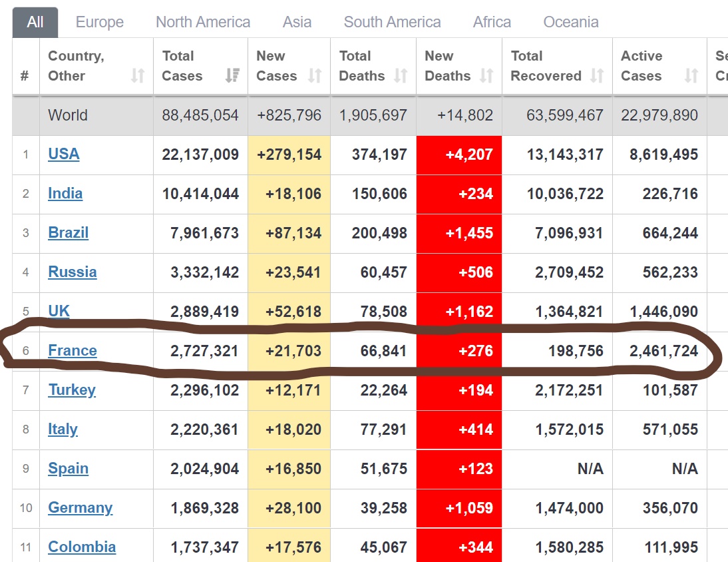Select World new deaths +14,802
This screenshot has width=728, height=562.
coord(465,115)
